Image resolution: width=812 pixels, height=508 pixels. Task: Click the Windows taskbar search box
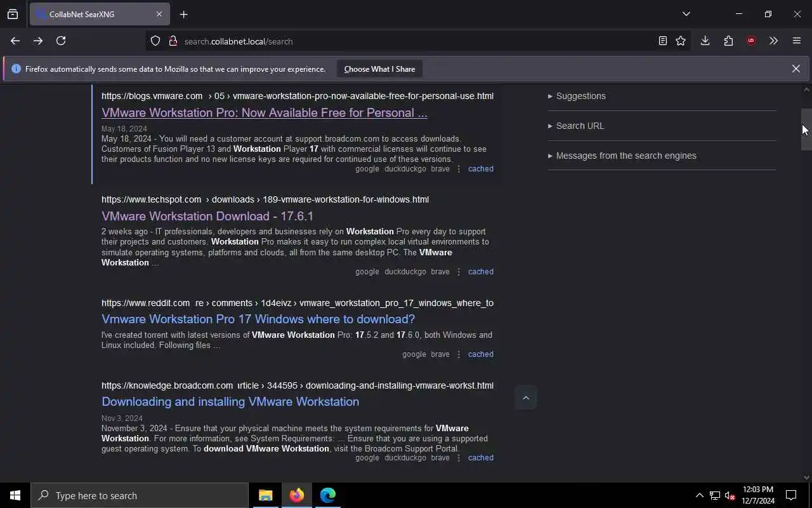click(x=140, y=495)
